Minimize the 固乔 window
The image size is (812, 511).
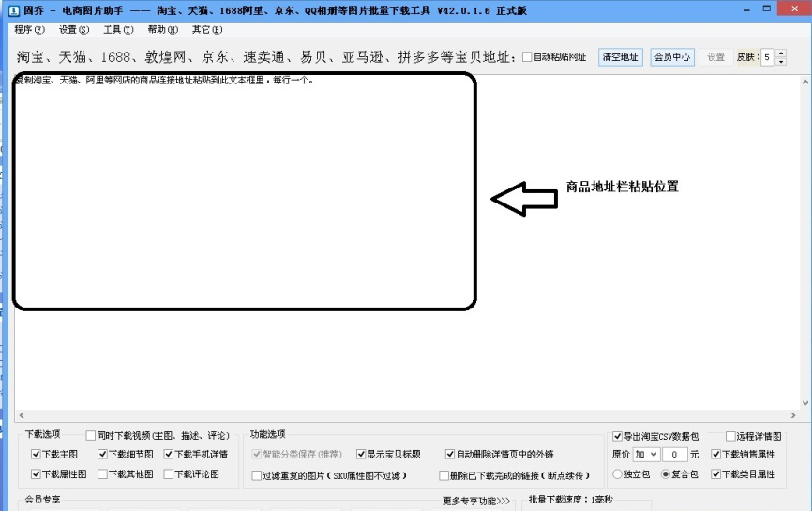(x=746, y=9)
